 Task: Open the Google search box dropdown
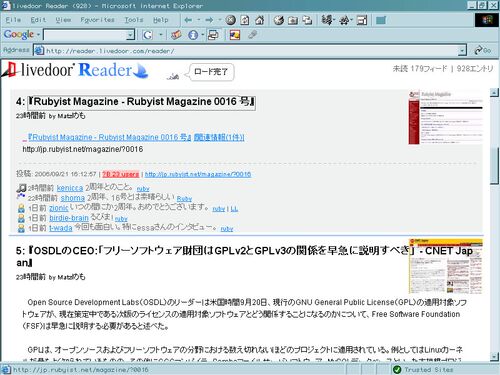pyautogui.click(x=130, y=35)
